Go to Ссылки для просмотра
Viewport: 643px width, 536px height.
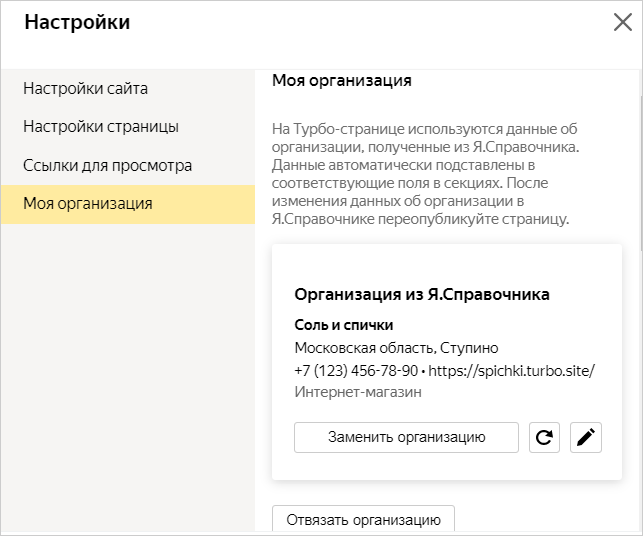(107, 165)
